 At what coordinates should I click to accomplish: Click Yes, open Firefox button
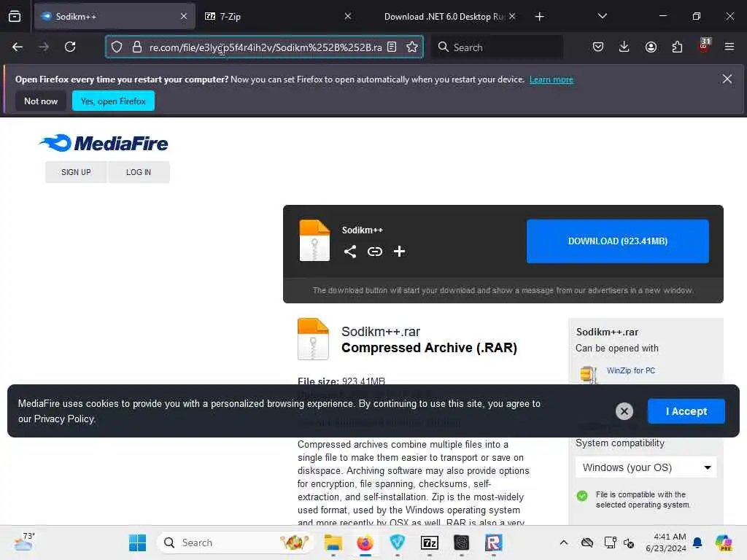[113, 101]
